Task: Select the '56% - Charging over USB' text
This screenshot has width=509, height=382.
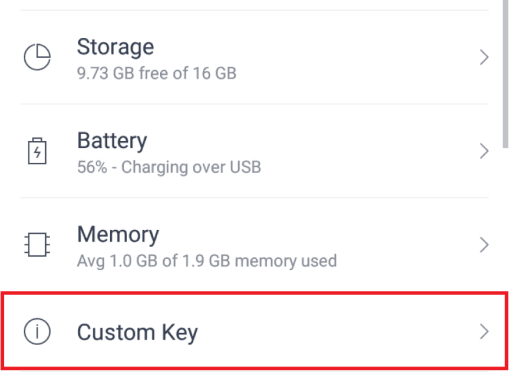Action: (x=169, y=167)
